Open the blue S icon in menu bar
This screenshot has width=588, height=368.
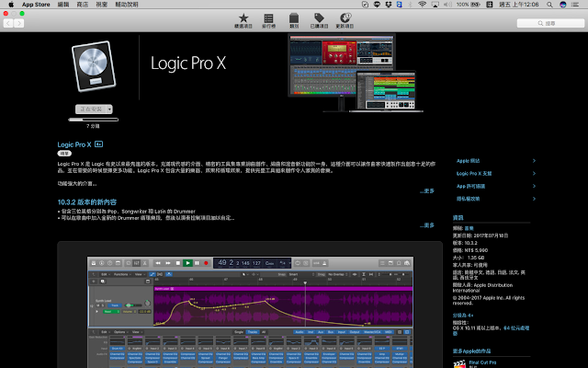point(400,5)
